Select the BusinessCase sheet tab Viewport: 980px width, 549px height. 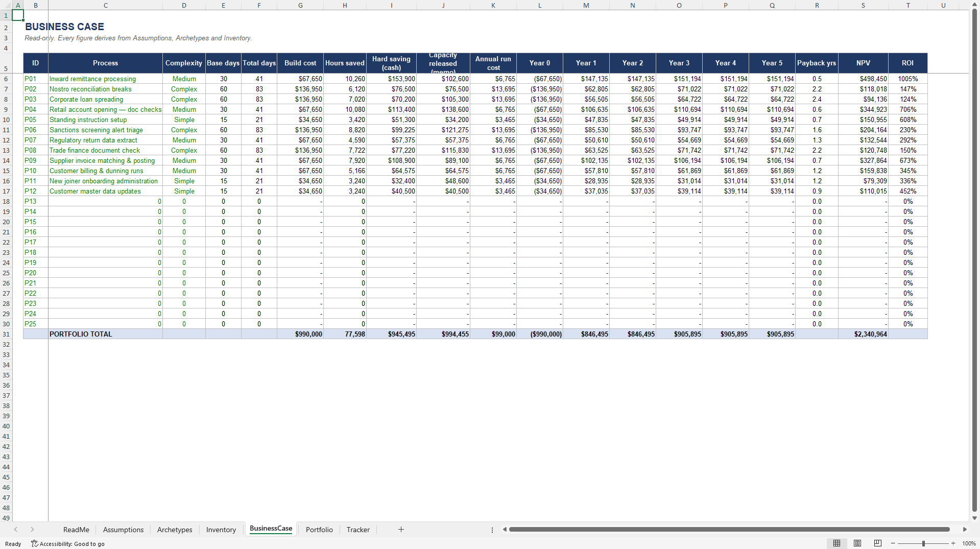[271, 529]
